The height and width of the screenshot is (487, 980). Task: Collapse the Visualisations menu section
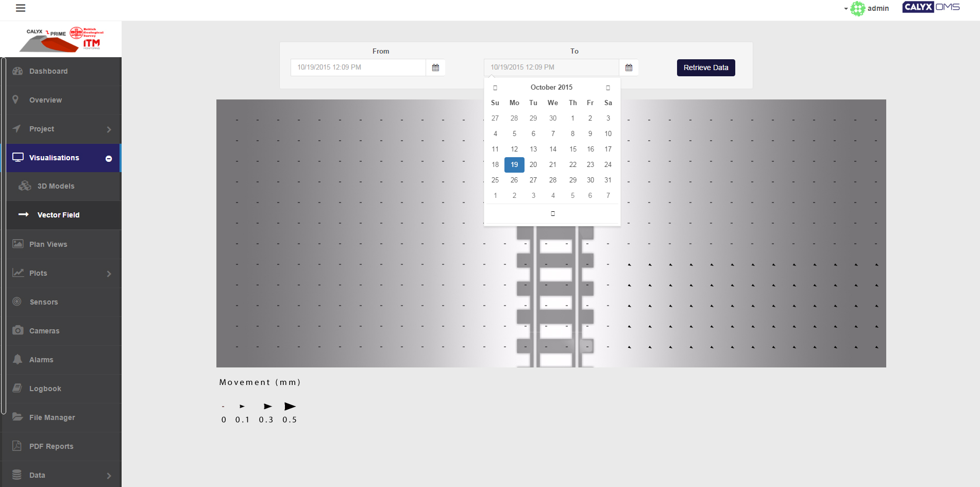click(x=109, y=158)
